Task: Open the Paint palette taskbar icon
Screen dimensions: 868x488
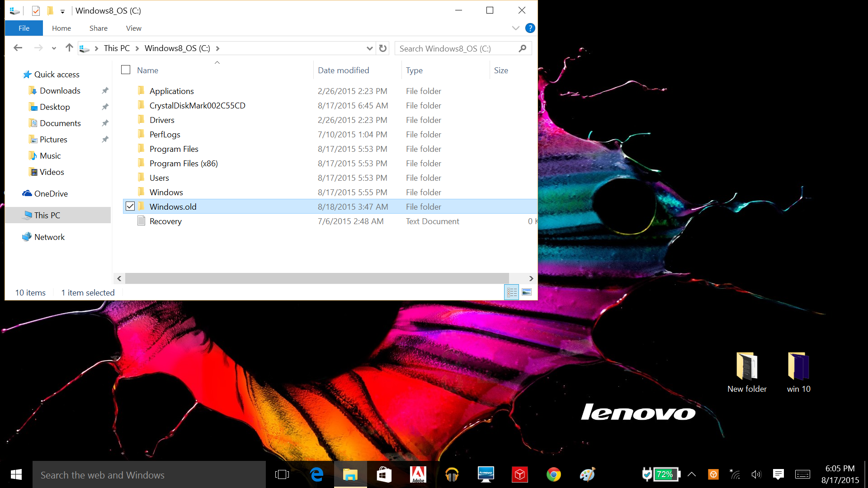Action: click(x=587, y=474)
